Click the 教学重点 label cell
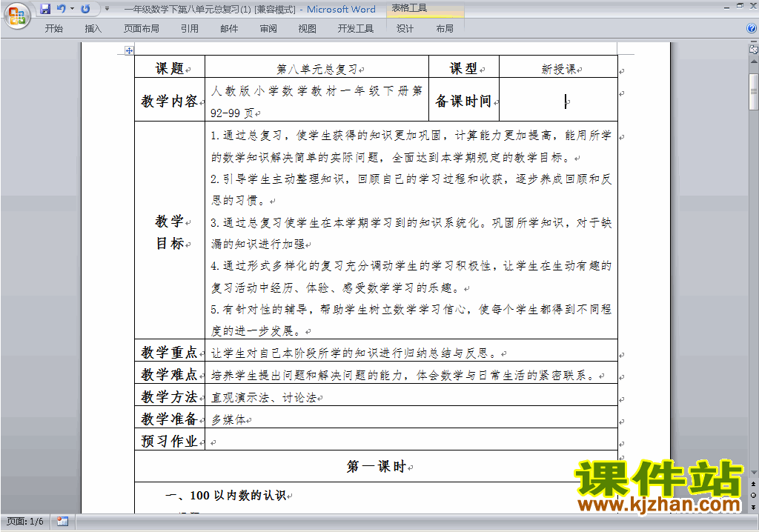The image size is (759, 532). [170, 351]
